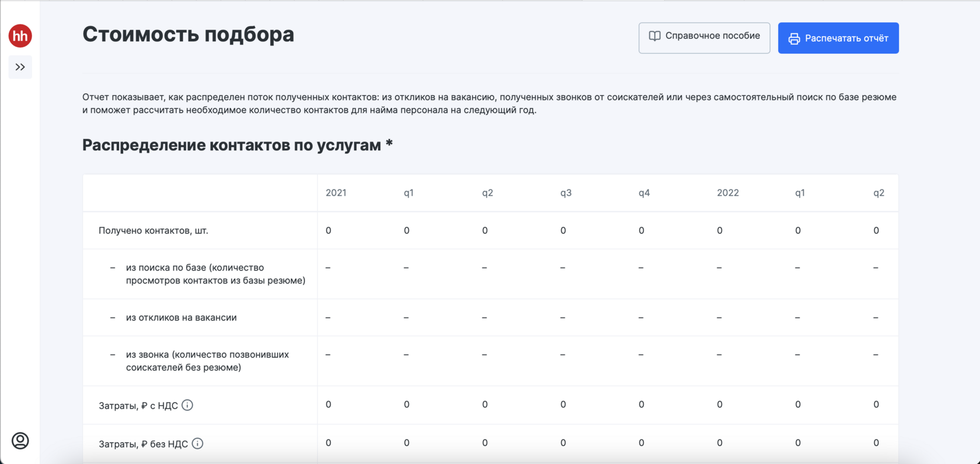Click the Получено контактов row label
980x464 pixels.
[x=153, y=230]
